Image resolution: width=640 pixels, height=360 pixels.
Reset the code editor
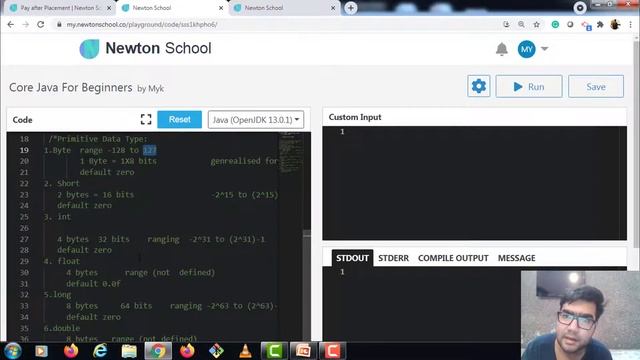tap(180, 119)
